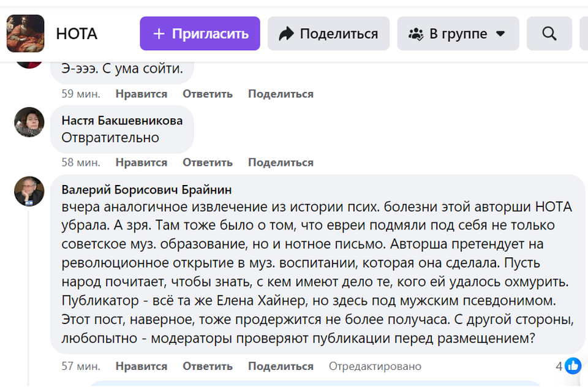Like the С ума сойти comment
Image resolution: width=588 pixels, height=392 pixels.
[141, 94]
